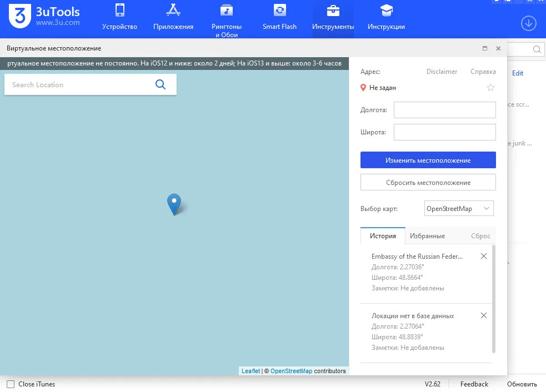Remove Embassy of the Russian Federation history entry
Image resolution: width=546 pixels, height=392 pixels.
483,256
